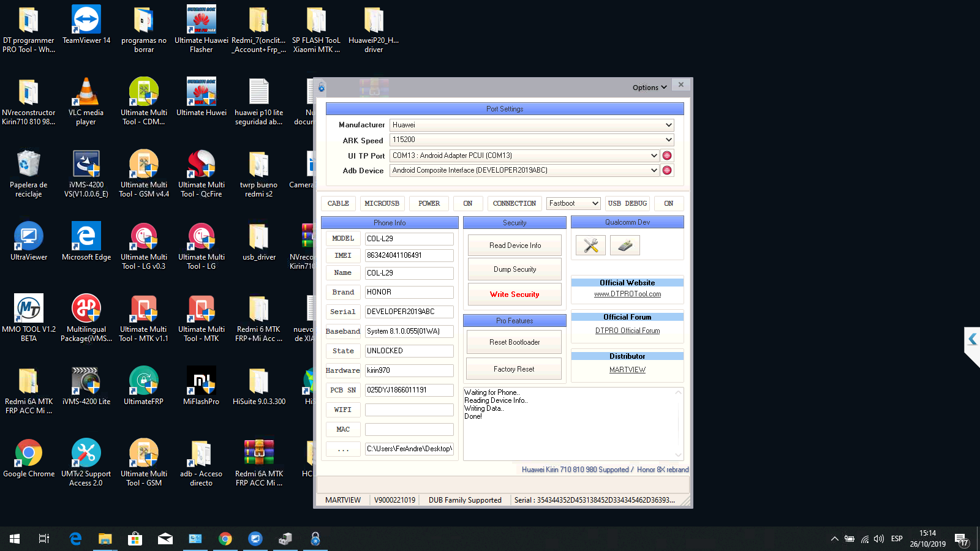Click Reset Bootloader button
980x551 pixels.
point(514,342)
